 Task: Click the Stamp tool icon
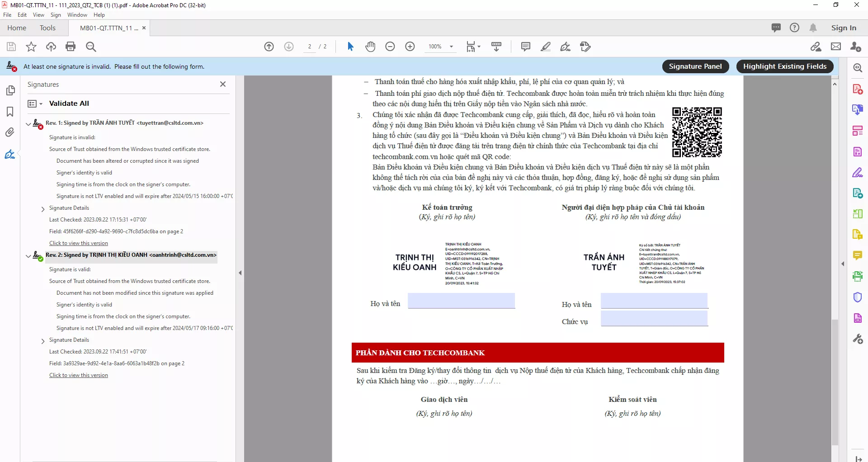point(585,47)
